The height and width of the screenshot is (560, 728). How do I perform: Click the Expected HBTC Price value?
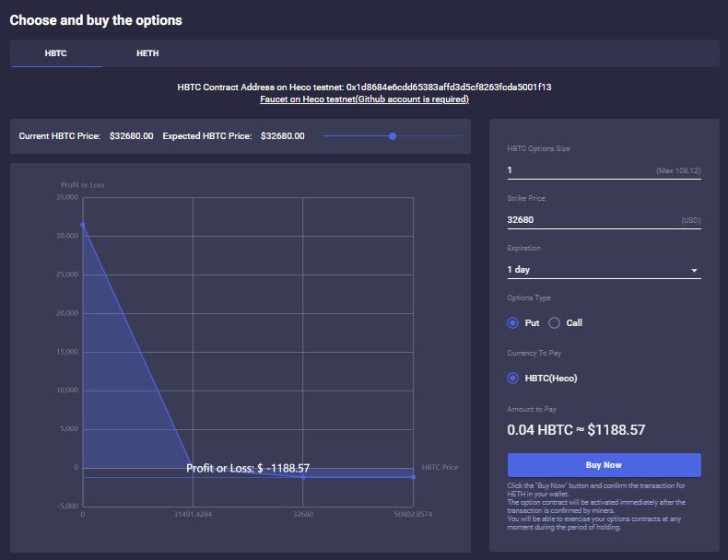[x=283, y=136]
